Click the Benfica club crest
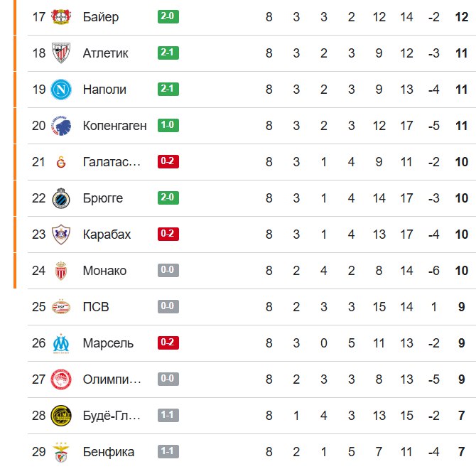 point(61,452)
